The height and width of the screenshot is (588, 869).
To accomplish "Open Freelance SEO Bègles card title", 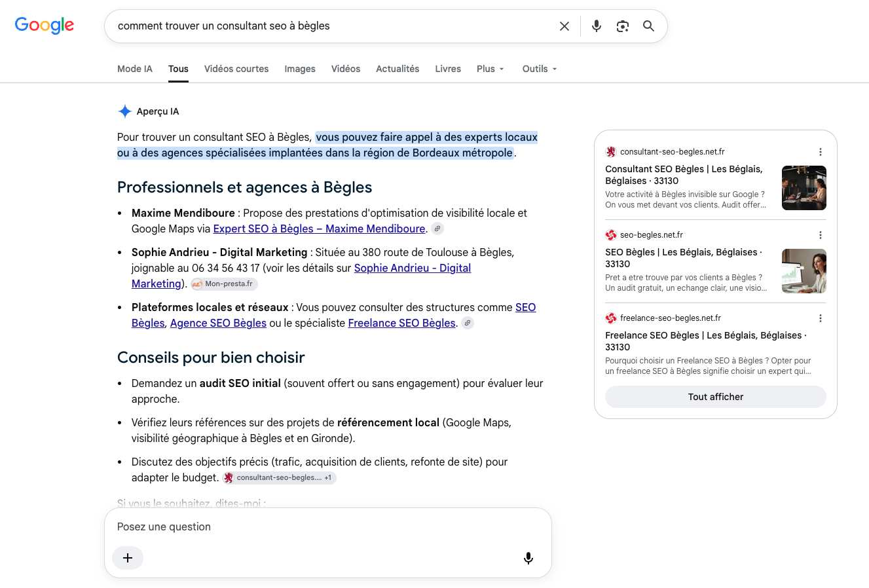I will (706, 341).
